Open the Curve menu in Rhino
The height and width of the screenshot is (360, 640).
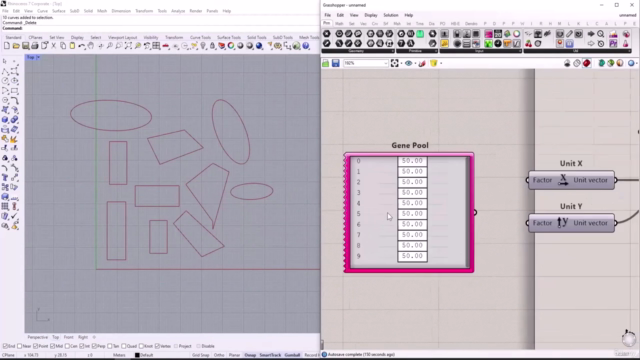(42, 11)
